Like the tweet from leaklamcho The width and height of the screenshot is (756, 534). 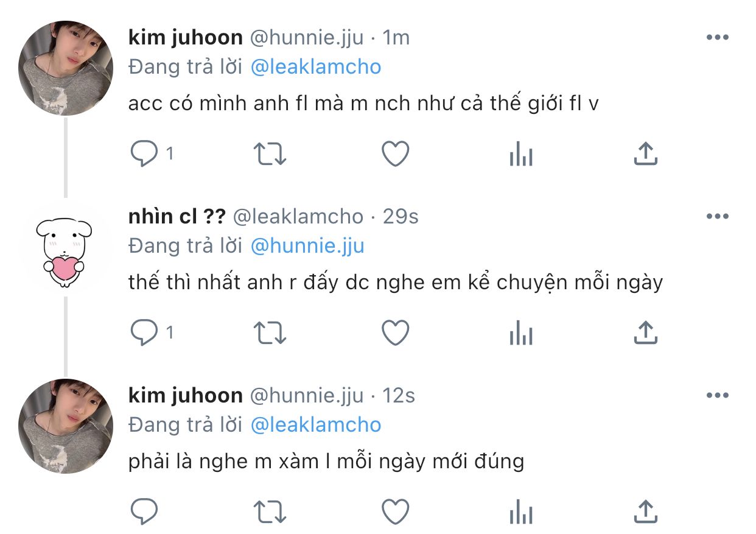pyautogui.click(x=395, y=332)
